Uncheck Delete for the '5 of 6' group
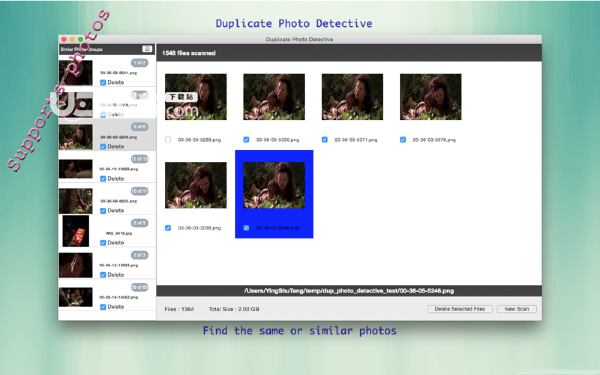This screenshot has height=375, width=600. pos(103,147)
